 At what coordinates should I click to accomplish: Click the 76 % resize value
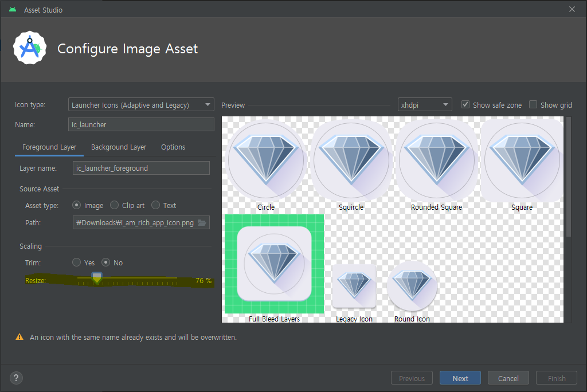click(x=204, y=280)
